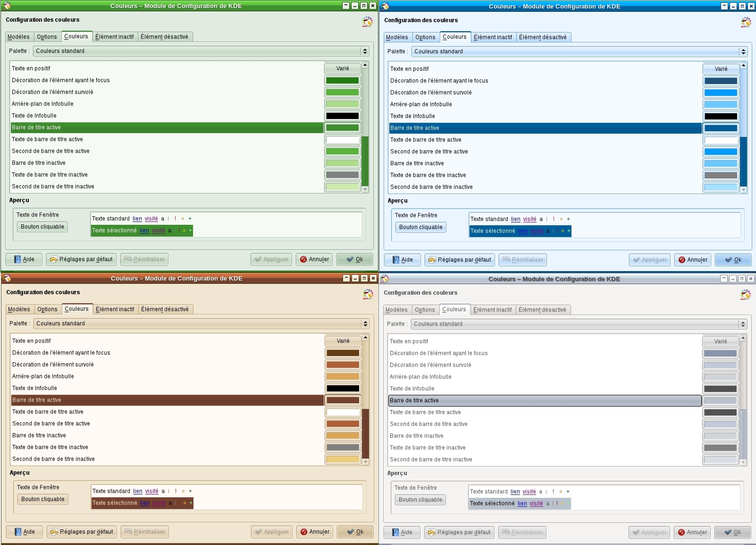Click Aide button in brown window
The image size is (756, 545).
(25, 532)
